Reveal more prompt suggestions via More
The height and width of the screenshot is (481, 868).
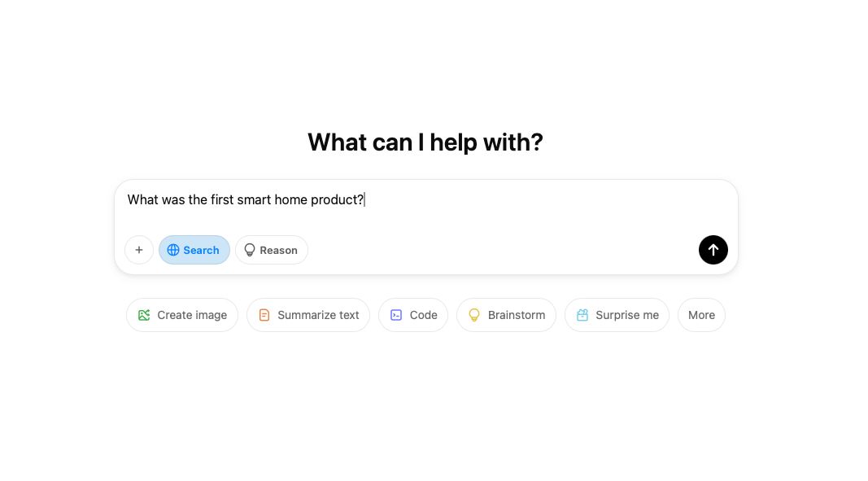(700, 314)
